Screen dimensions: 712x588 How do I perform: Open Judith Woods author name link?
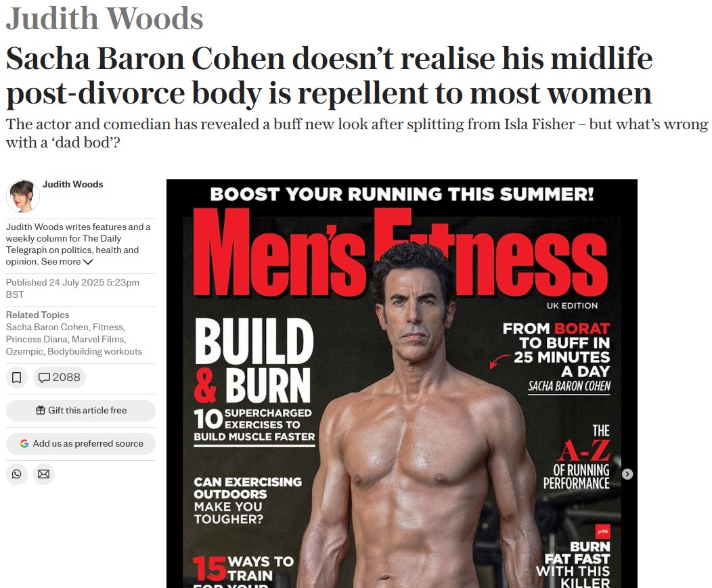point(73,184)
